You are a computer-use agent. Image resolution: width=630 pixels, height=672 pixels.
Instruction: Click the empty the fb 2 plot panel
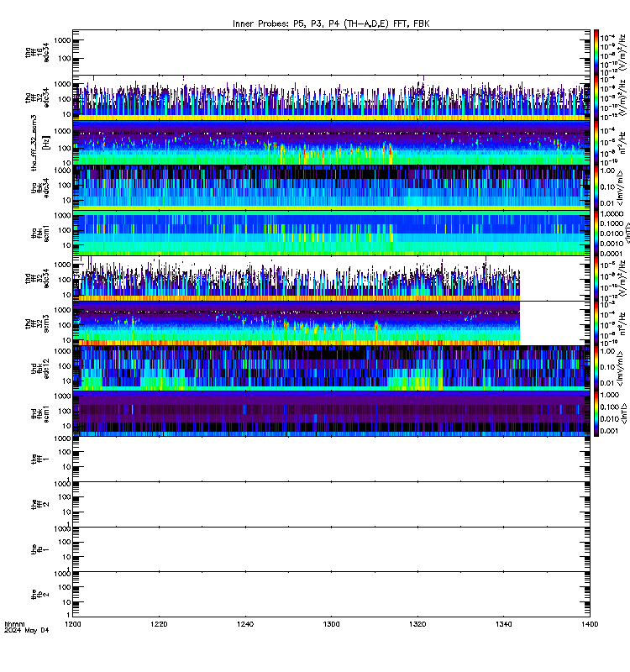(x=331, y=595)
